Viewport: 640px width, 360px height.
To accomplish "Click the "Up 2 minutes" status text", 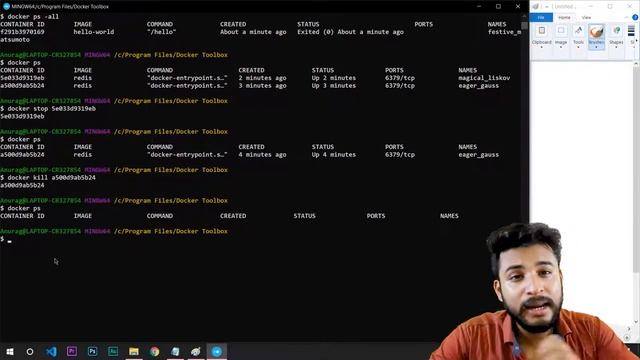I will [x=333, y=78].
